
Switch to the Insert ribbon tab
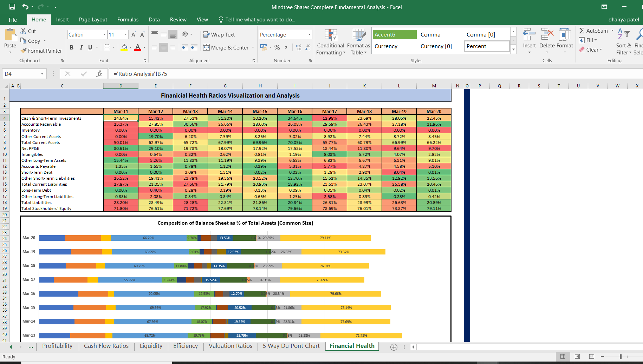(x=63, y=20)
